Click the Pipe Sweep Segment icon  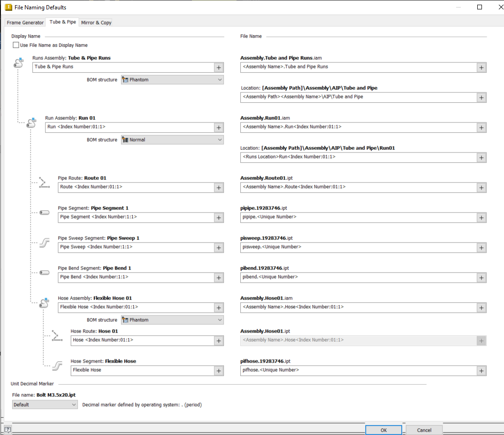45,243
